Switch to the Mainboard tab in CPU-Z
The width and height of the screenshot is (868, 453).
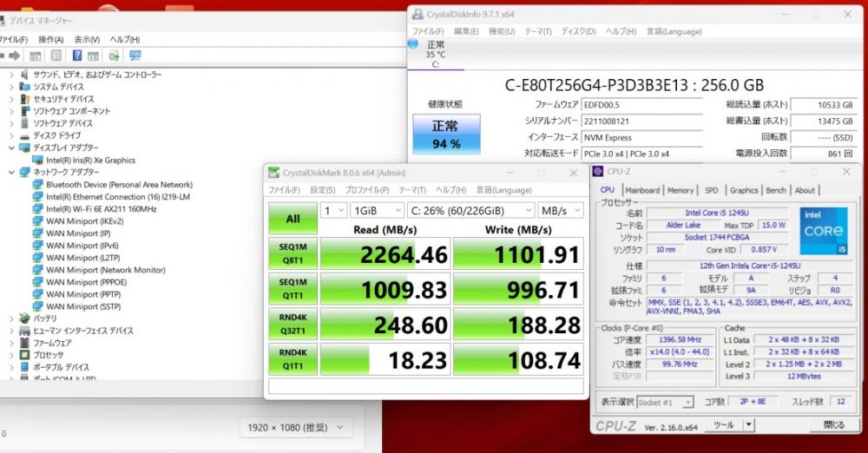(x=642, y=190)
